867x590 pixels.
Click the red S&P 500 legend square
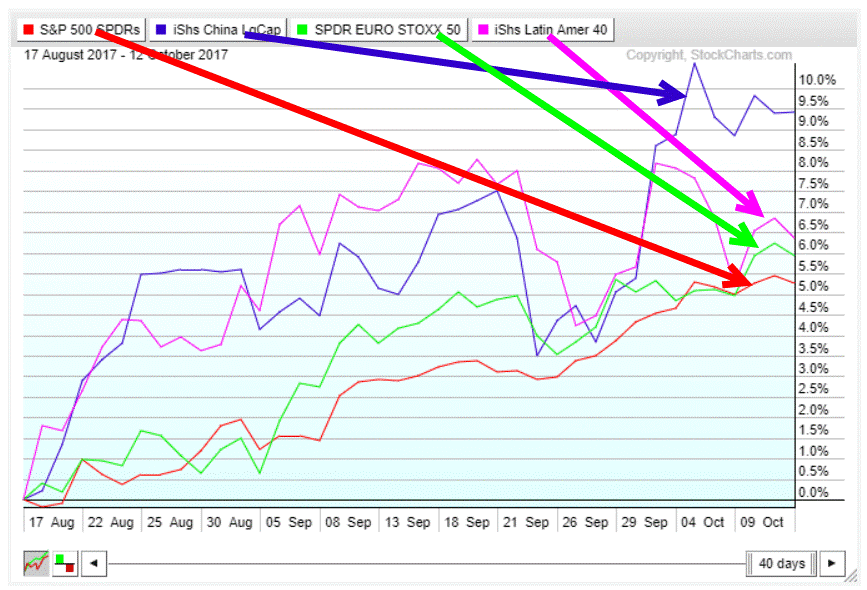29,30
